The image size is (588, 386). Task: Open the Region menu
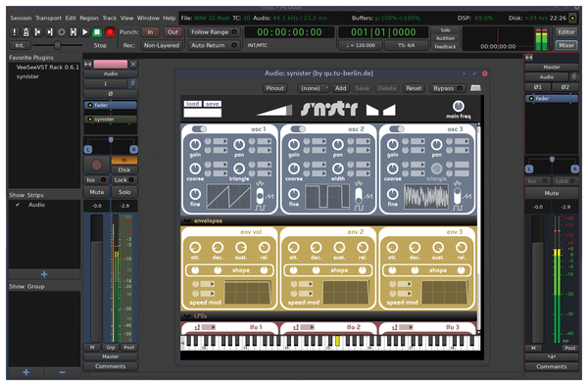point(89,18)
